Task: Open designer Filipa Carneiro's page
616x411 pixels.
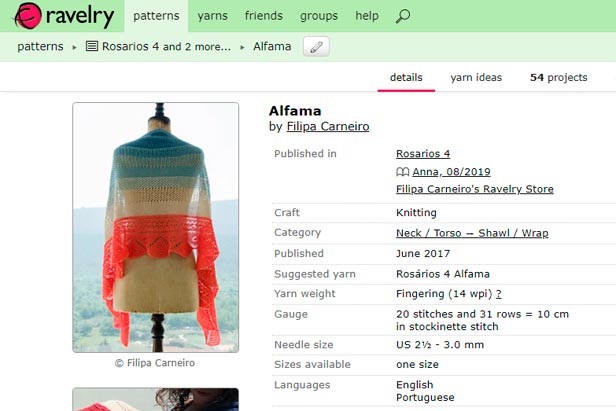Action: (328, 127)
